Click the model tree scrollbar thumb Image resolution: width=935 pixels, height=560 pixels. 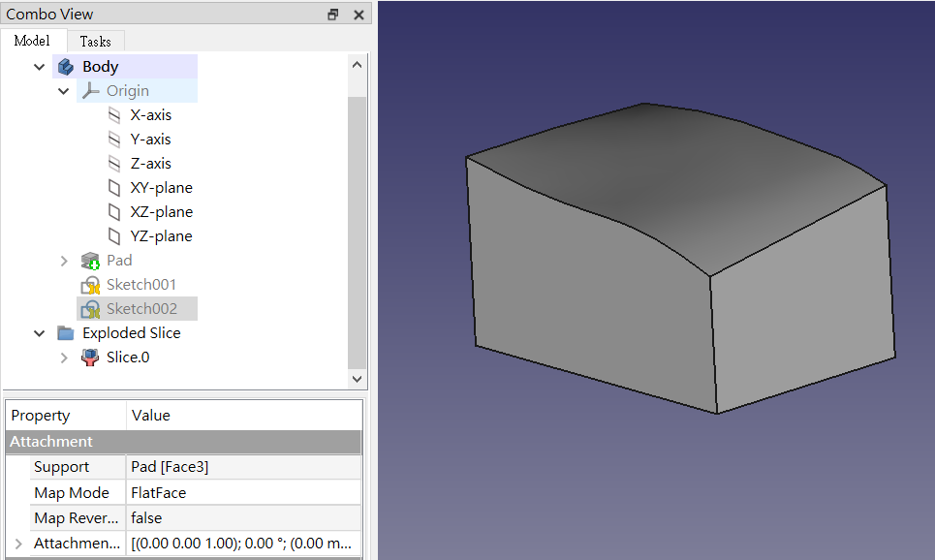tap(358, 233)
